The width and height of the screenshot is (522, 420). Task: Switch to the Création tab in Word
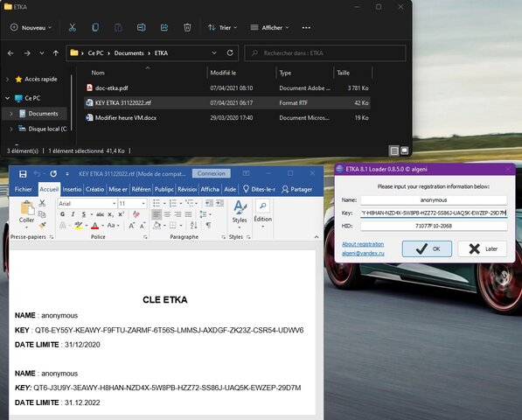click(x=95, y=189)
